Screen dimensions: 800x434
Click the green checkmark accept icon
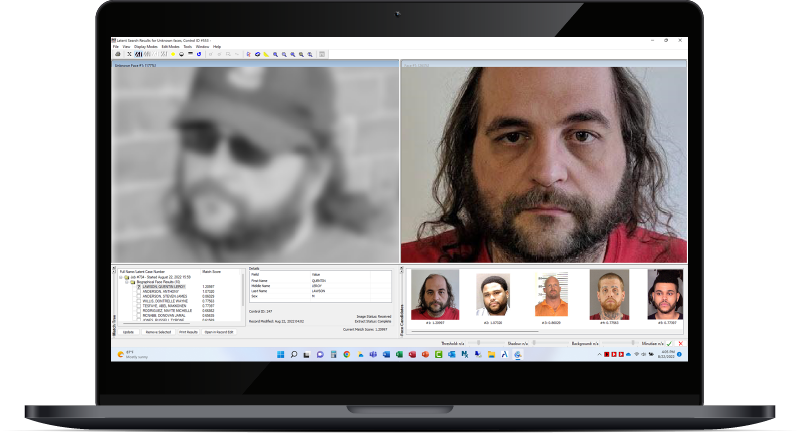(x=669, y=343)
